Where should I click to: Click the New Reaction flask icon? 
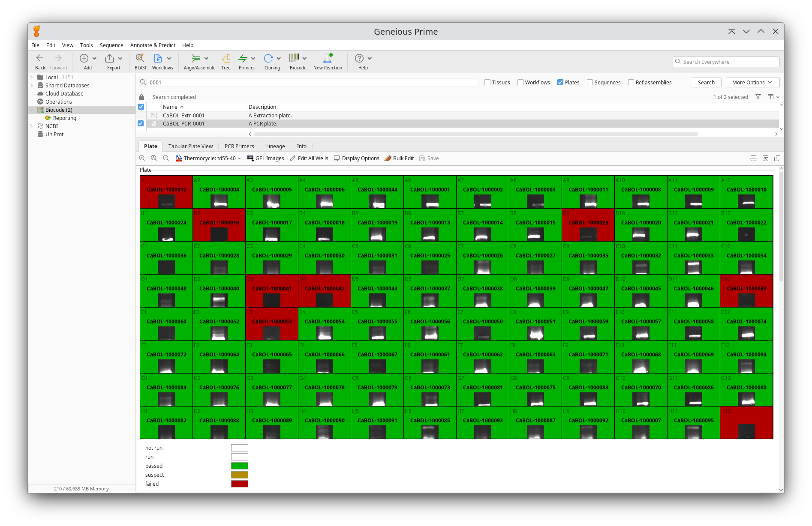pos(328,59)
